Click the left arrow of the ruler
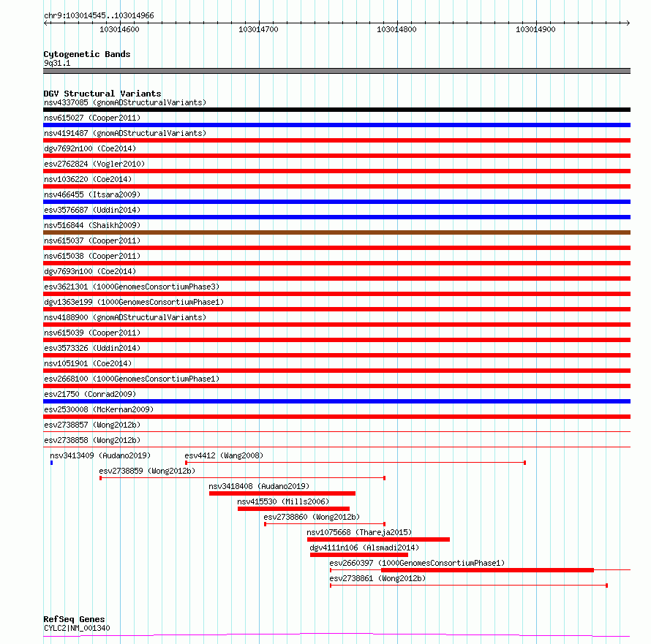Viewport: 651px width, 644px height. (45, 23)
